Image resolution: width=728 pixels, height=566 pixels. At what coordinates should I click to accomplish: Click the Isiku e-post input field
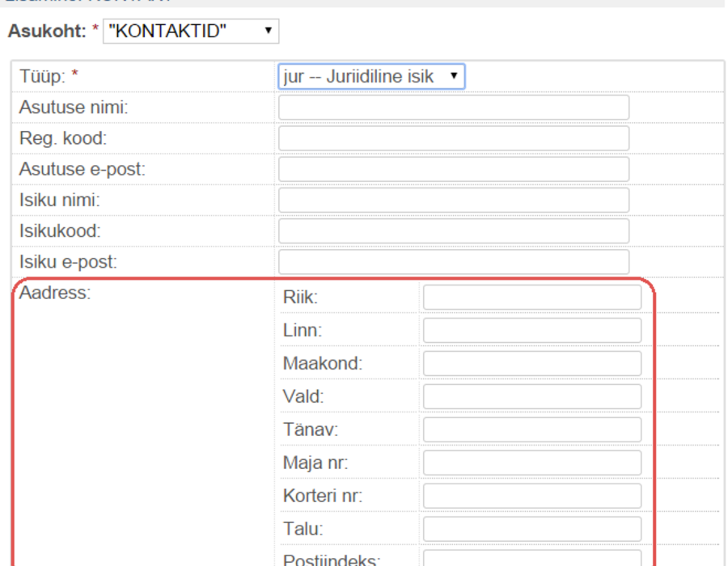454,262
